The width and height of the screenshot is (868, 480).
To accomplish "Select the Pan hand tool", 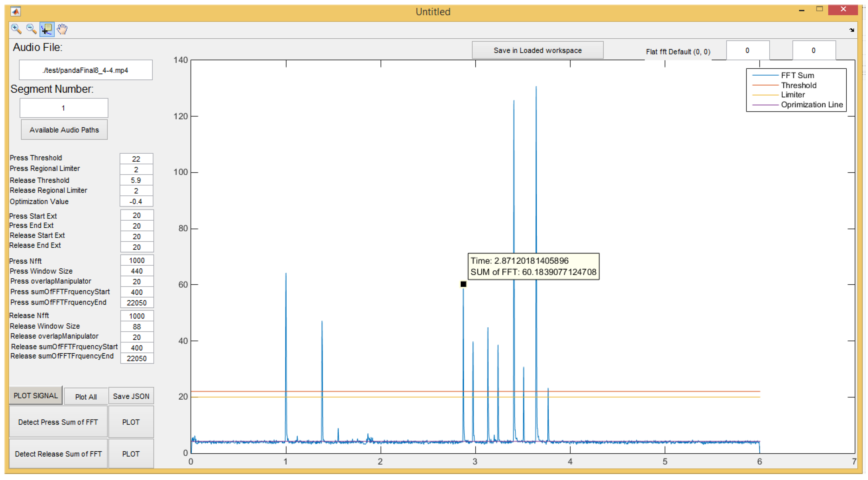I will [x=62, y=29].
